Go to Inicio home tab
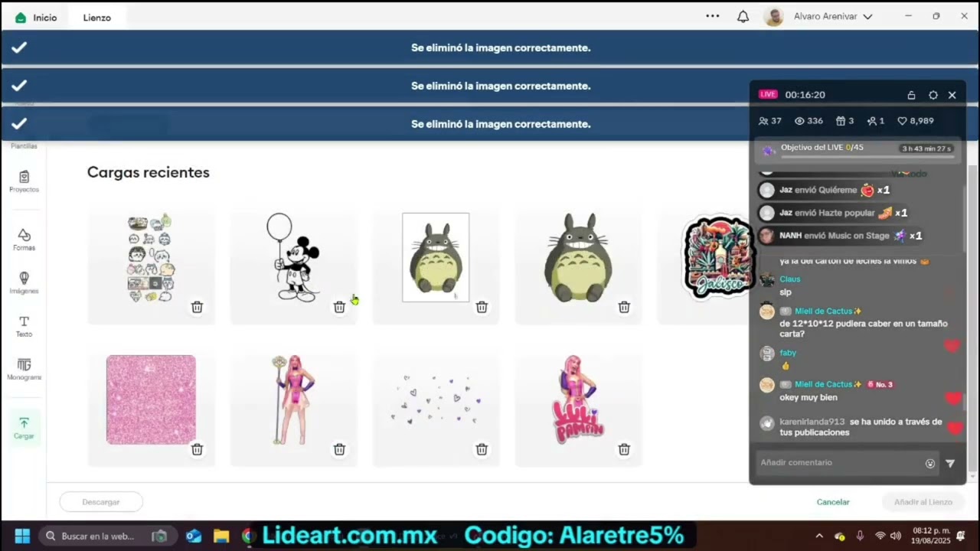This screenshot has height=551, width=980. tap(36, 18)
